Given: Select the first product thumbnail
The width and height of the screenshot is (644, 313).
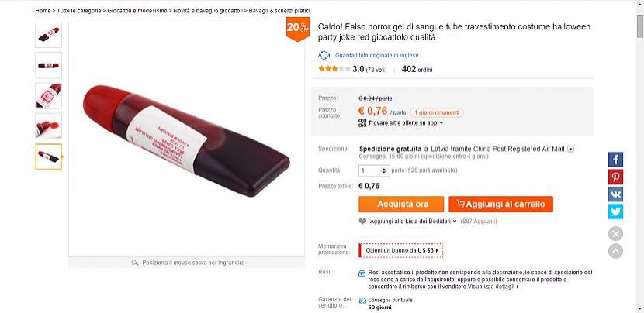Looking at the screenshot, I should coord(49,35).
